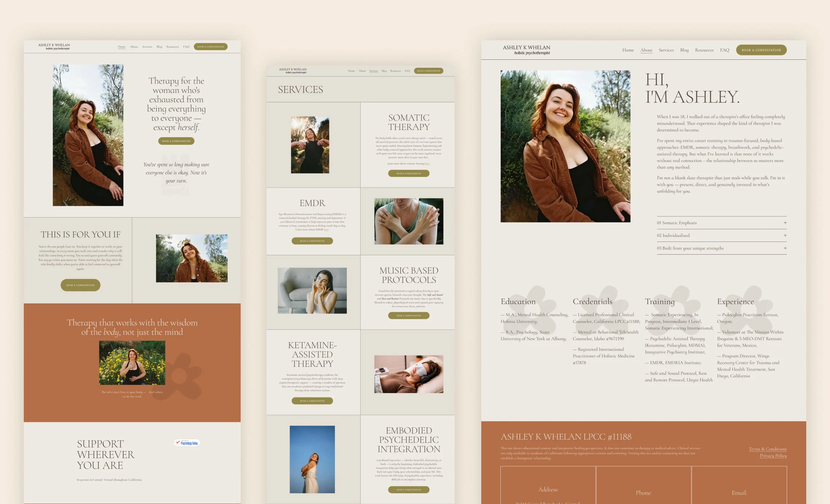Select Resources in the About page navigation
Screen dimensions: 830x504
(704, 50)
